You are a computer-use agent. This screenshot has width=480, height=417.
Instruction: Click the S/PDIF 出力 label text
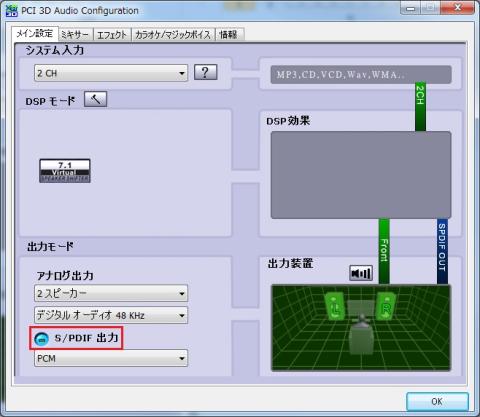point(86,338)
